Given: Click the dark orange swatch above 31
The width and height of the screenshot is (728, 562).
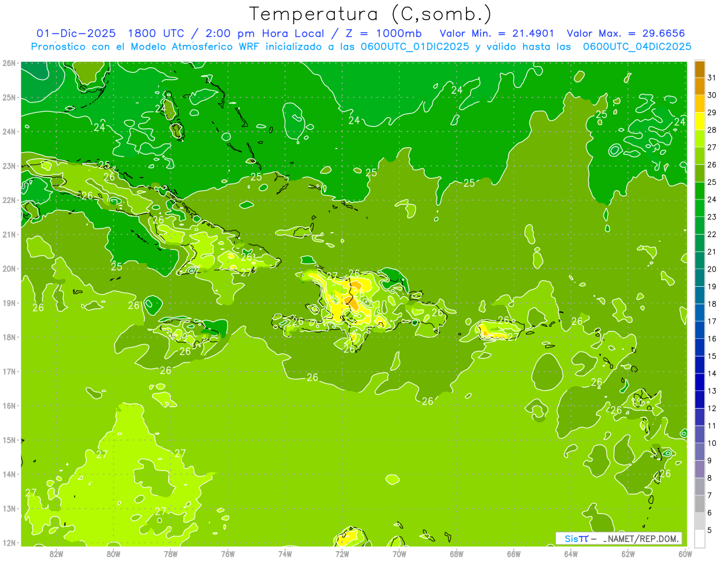Looking at the screenshot, I should pos(699,69).
